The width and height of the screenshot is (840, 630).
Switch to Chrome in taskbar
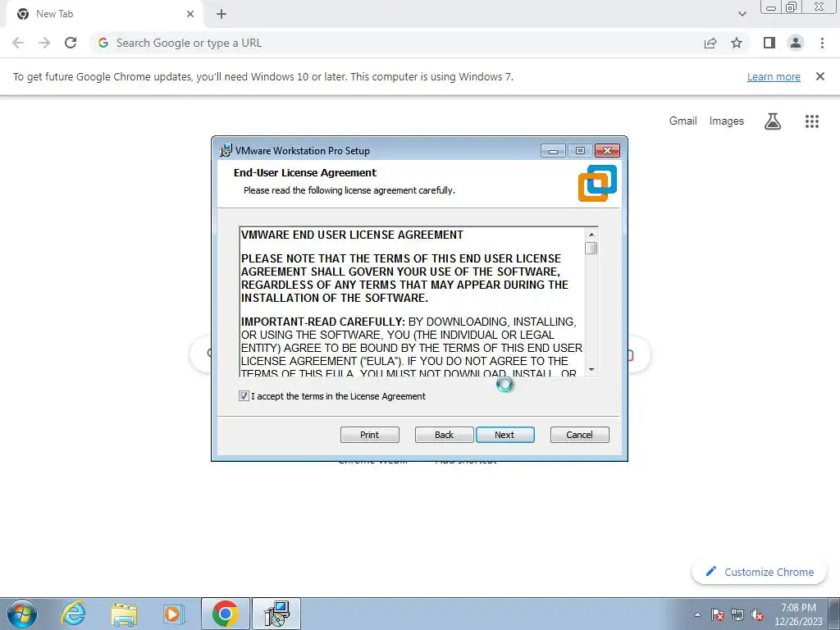226,614
